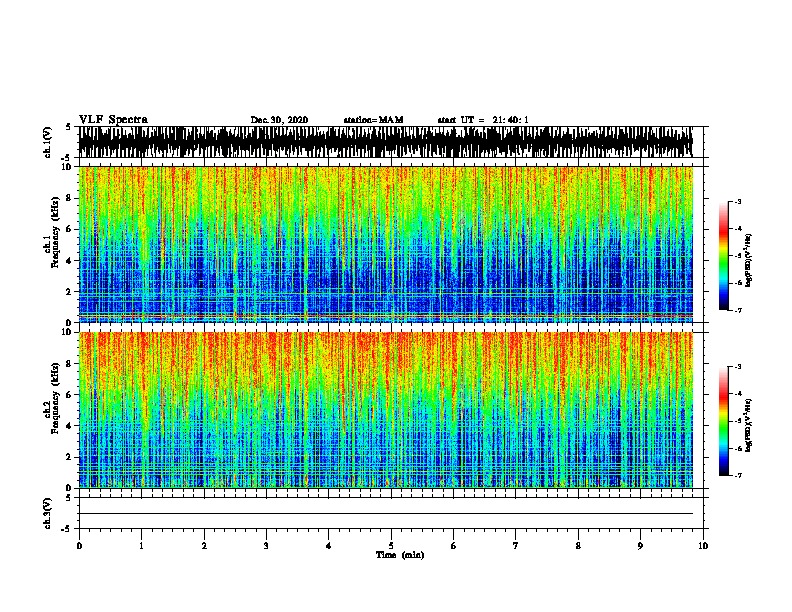Image resolution: width=792 pixels, height=612 pixels.
Task: Click the ch.1 spectrogram plot
Action: 386,244
